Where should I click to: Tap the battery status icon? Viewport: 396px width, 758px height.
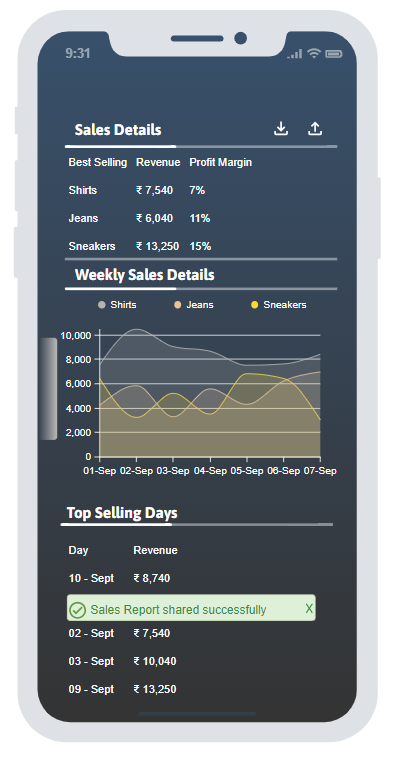click(334, 54)
